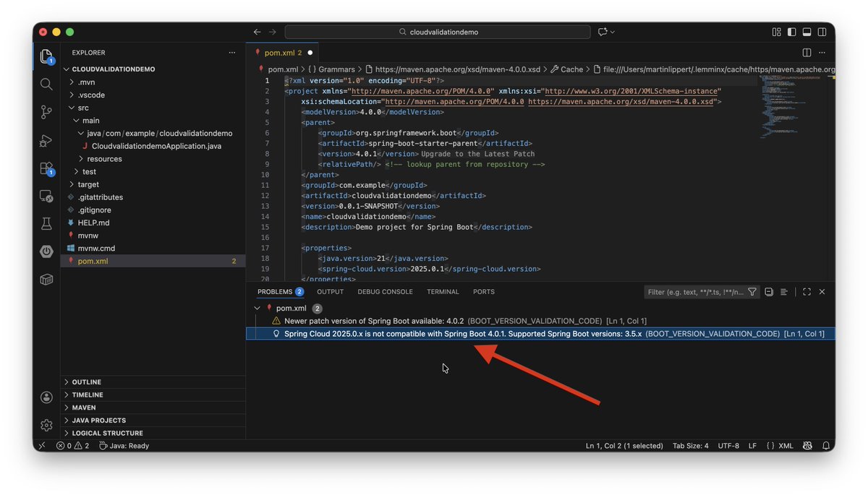
Task: Click the Copilot status bar icon
Action: point(806,446)
